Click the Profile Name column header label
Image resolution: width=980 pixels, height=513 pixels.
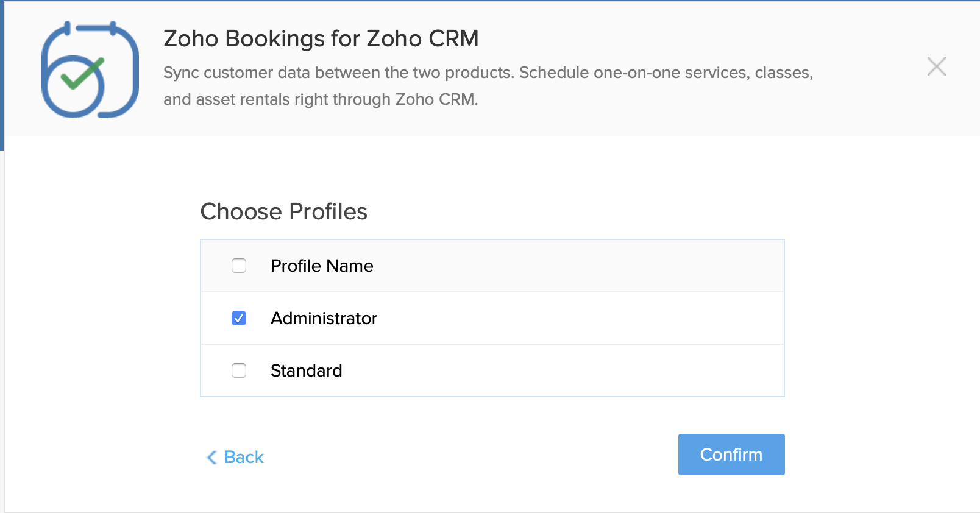[x=322, y=266]
